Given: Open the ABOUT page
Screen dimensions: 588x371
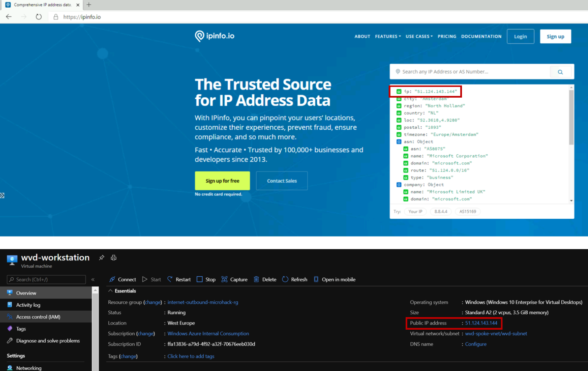Looking at the screenshot, I should coord(362,36).
